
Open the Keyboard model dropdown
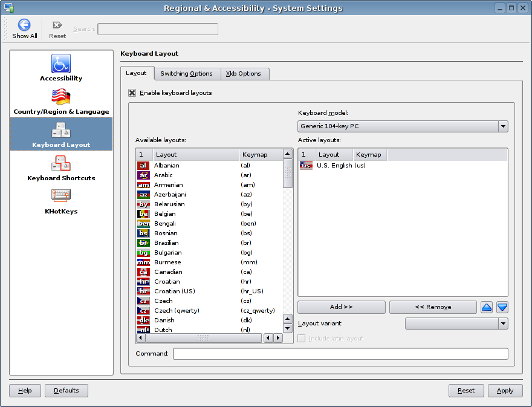[403, 126]
